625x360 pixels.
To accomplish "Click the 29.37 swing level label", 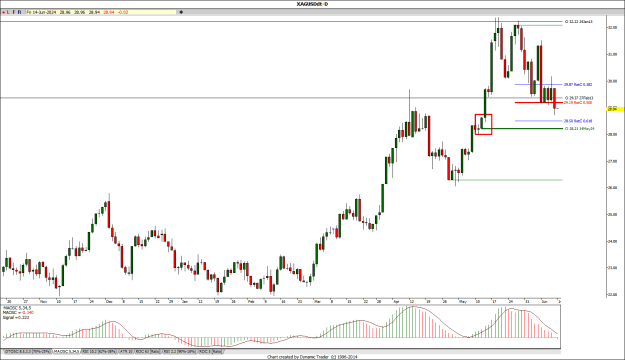I will [579, 98].
